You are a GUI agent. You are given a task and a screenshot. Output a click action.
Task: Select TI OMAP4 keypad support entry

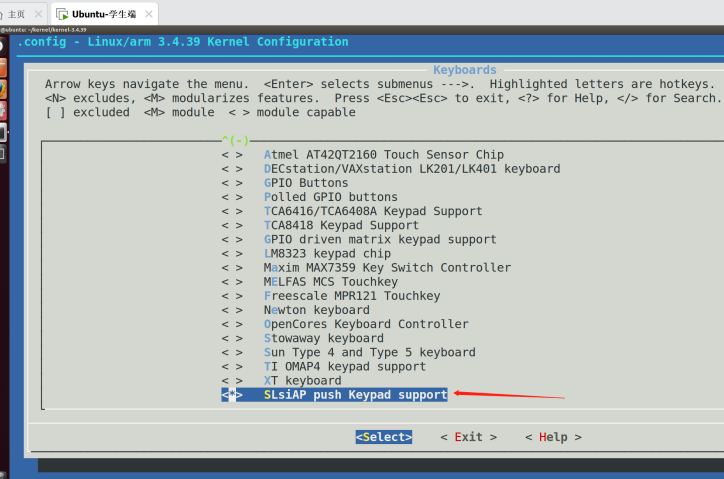[344, 367]
